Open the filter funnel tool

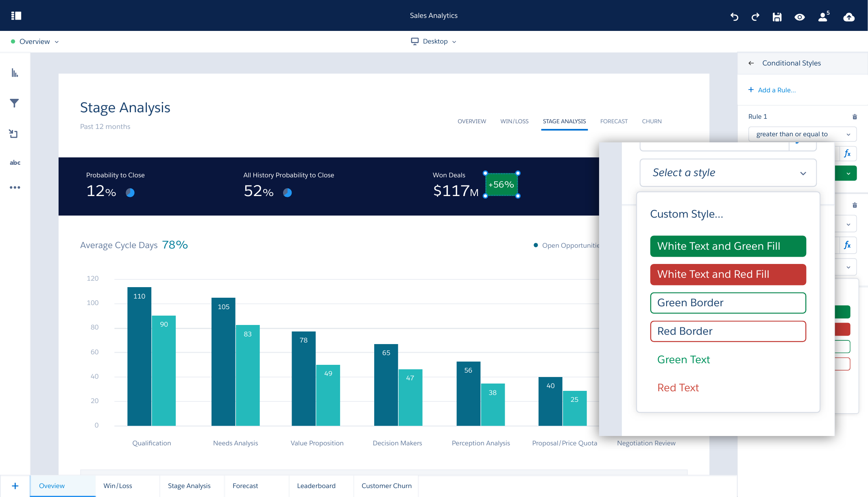coord(15,103)
